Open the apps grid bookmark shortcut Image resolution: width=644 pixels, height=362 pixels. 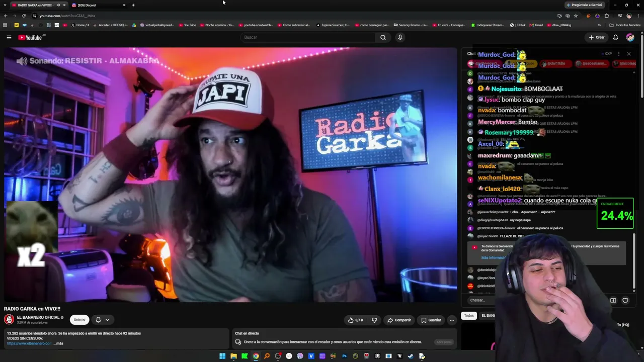point(5,25)
